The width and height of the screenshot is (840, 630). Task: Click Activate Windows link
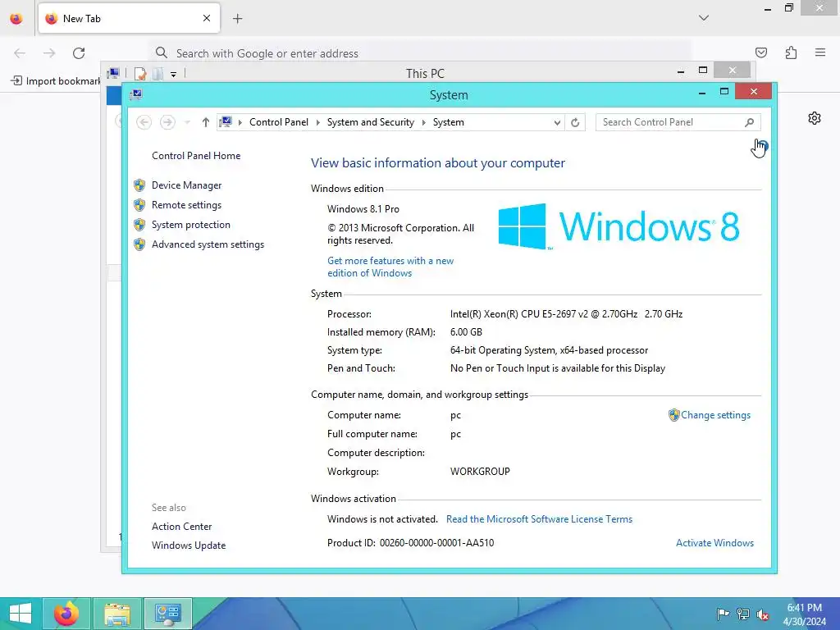coord(714,543)
